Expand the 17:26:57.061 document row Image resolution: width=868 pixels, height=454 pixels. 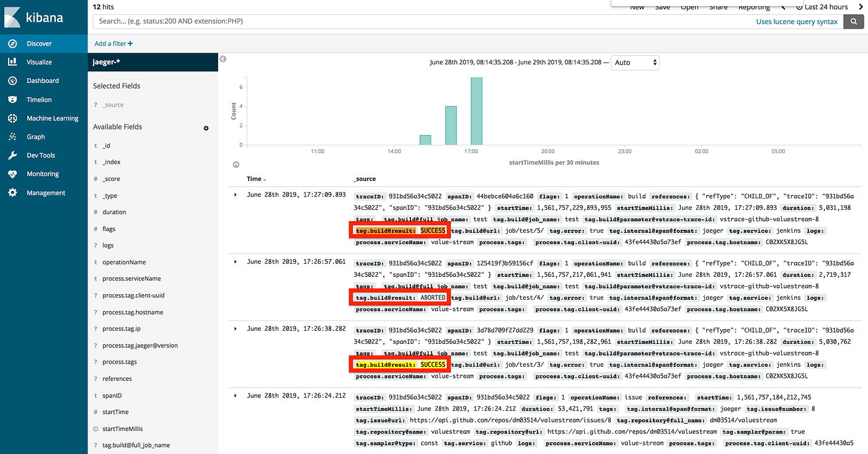(x=235, y=261)
